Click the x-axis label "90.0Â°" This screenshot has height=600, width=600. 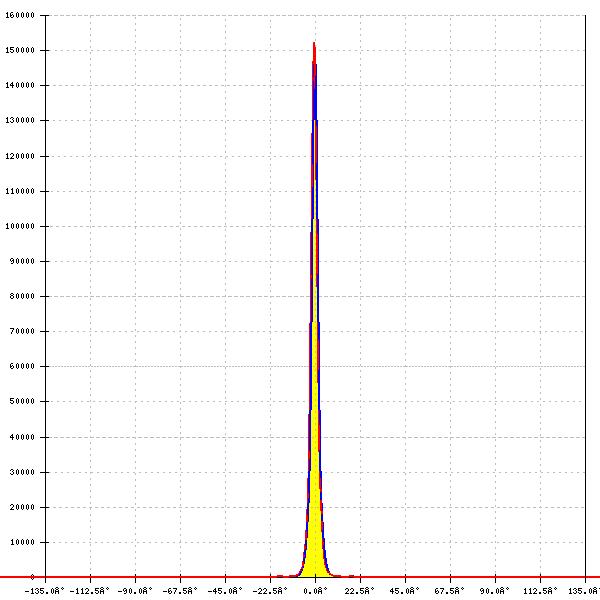pos(495,591)
